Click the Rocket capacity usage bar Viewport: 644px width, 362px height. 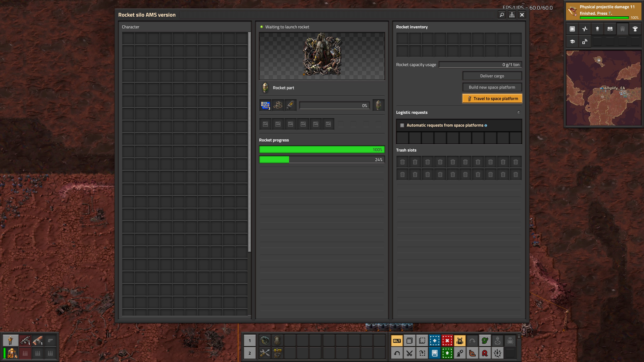pyautogui.click(x=480, y=65)
